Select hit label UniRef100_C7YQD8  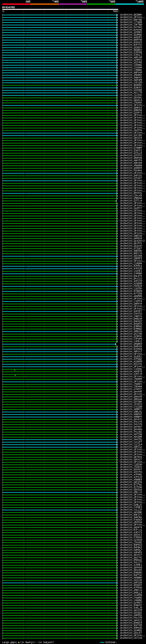131,22
